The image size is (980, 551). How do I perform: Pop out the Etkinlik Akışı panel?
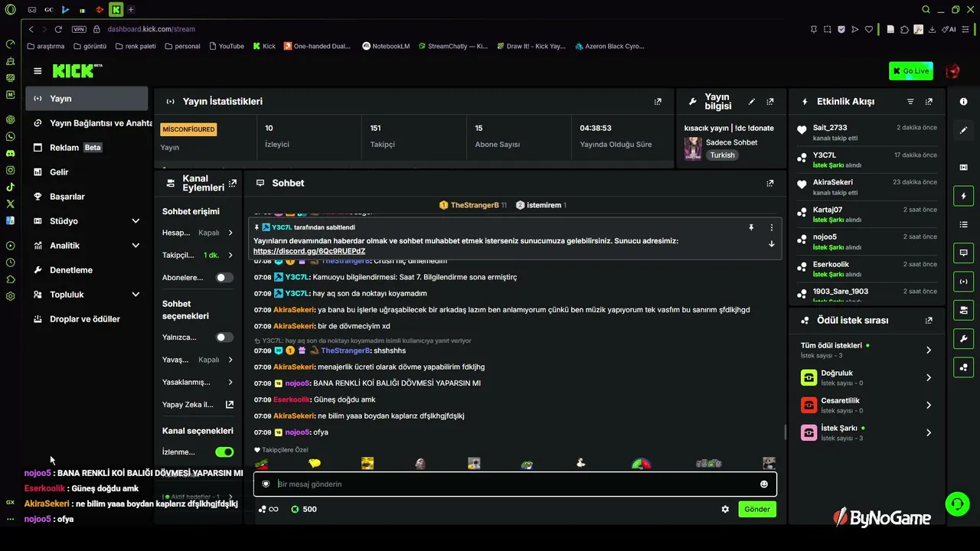coord(929,102)
